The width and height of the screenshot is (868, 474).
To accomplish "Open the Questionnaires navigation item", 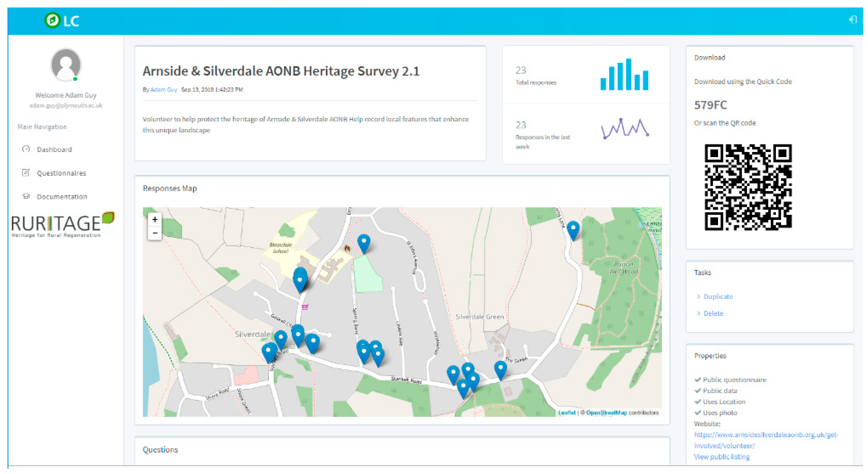I will pyautogui.click(x=61, y=173).
